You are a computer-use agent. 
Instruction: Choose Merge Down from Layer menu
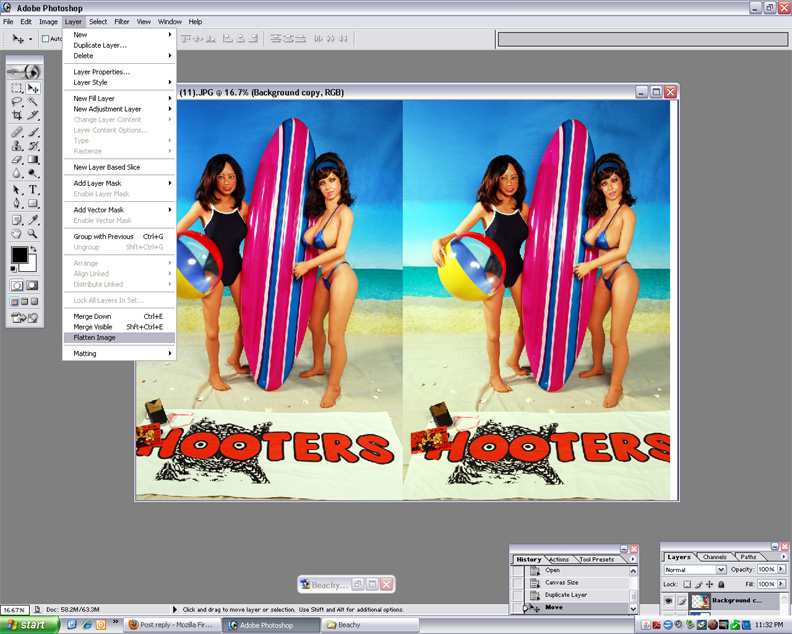[x=119, y=316]
